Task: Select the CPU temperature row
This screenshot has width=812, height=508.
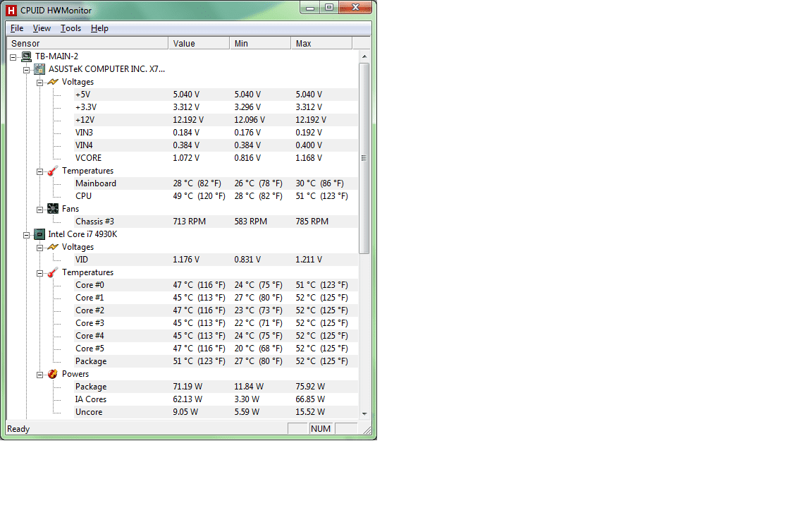Action: (x=216, y=196)
